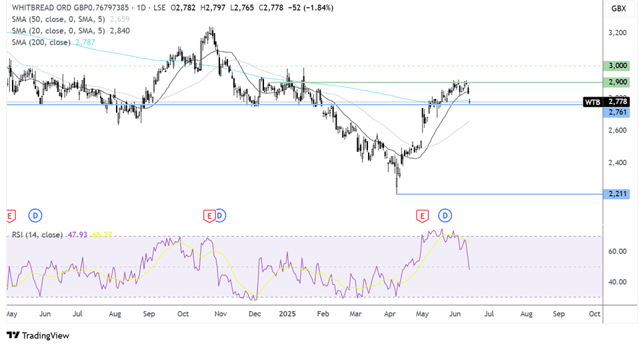Select the SMA (20, close, 0, SMA, 5) legend
This screenshot has height=347, width=644.
click(x=58, y=31)
